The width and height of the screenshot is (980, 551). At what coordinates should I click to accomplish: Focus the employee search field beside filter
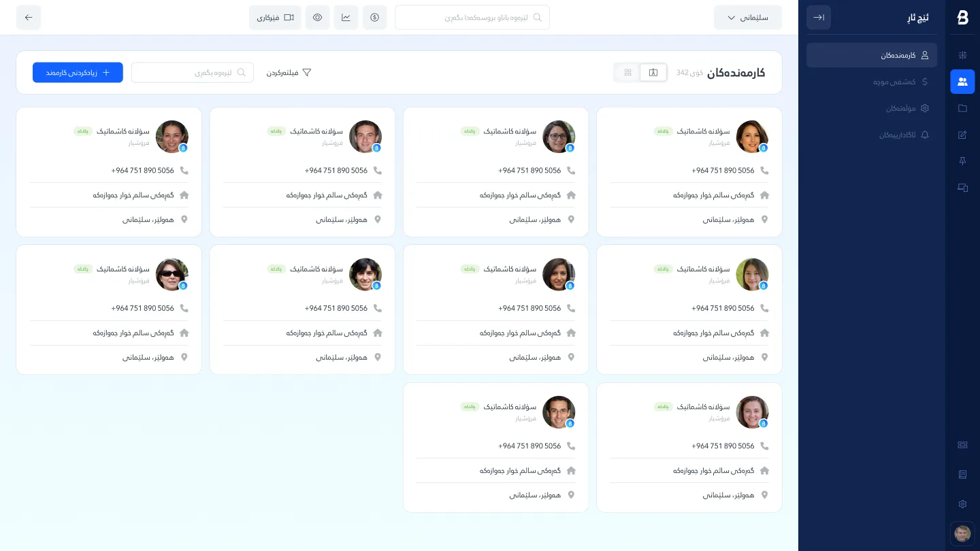(192, 73)
